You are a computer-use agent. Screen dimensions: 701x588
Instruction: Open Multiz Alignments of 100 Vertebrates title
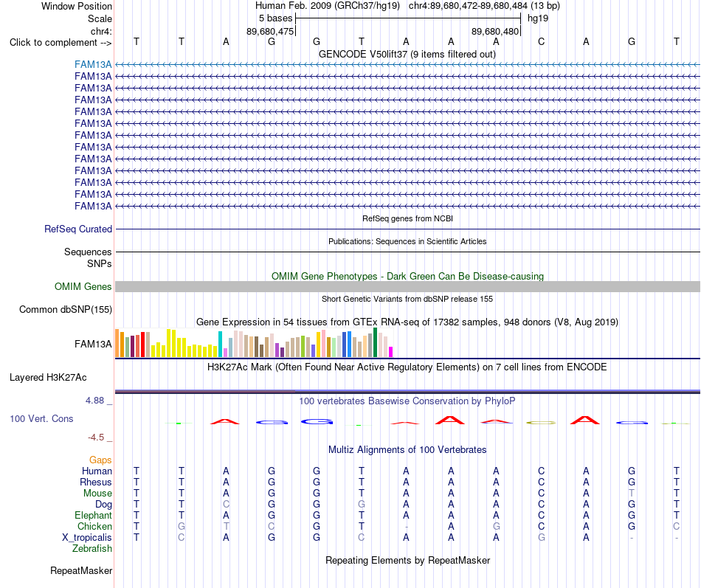pyautogui.click(x=407, y=450)
